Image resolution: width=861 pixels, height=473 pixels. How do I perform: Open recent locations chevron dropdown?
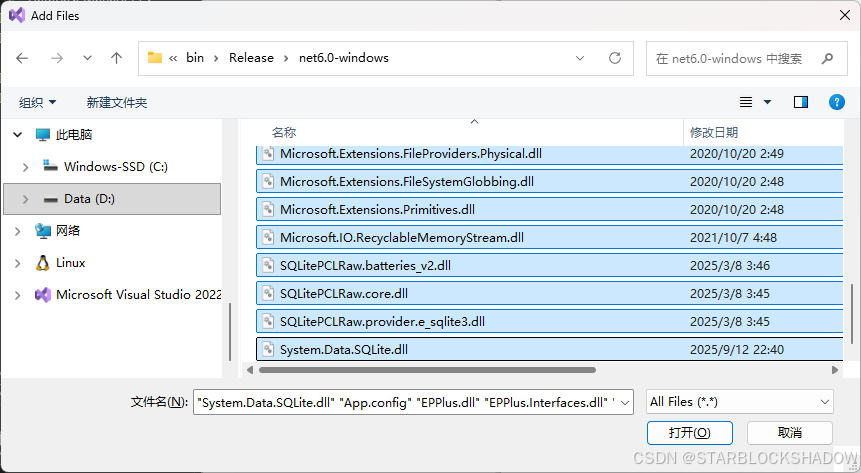87,58
